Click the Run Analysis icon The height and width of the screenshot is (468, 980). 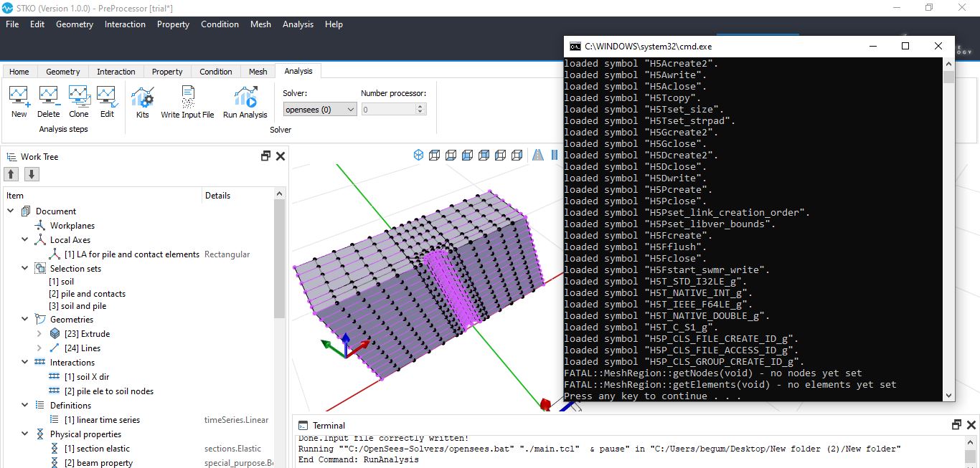(245, 97)
